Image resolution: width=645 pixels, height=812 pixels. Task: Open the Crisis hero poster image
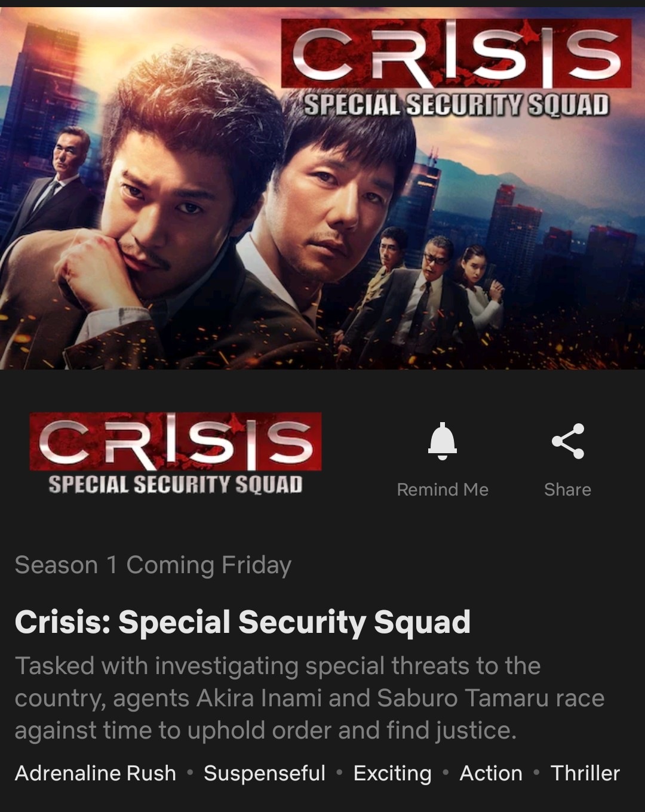[x=322, y=188]
